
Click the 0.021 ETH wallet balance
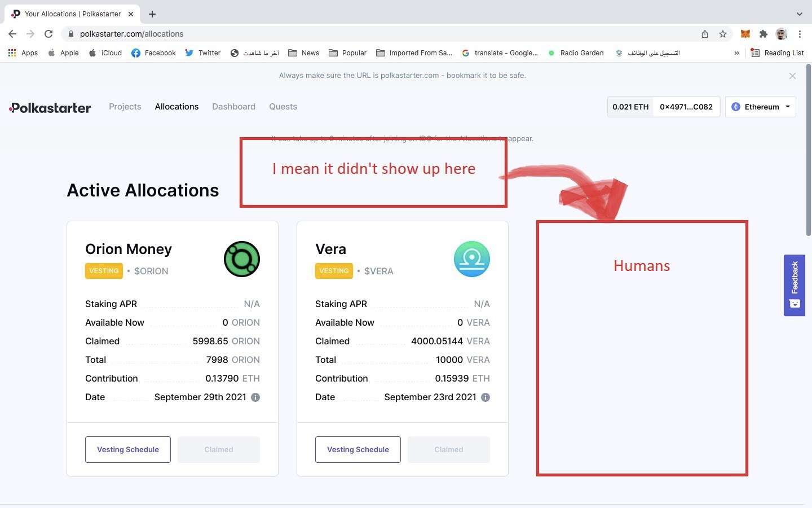tap(630, 107)
